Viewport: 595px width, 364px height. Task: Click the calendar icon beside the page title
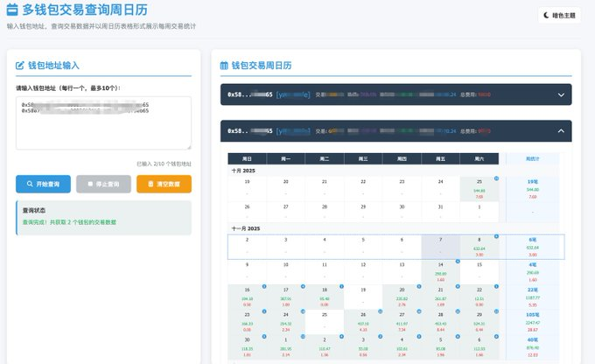12,10
